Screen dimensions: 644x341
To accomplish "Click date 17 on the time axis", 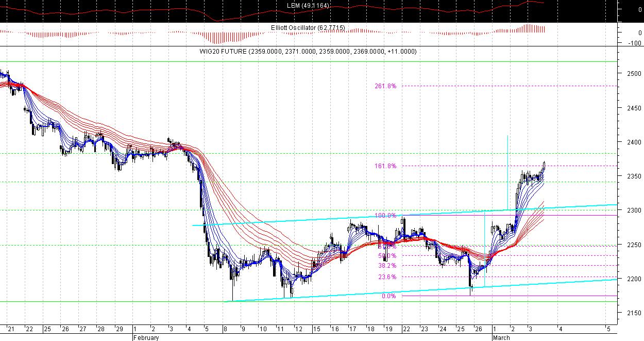I will 353,329.
